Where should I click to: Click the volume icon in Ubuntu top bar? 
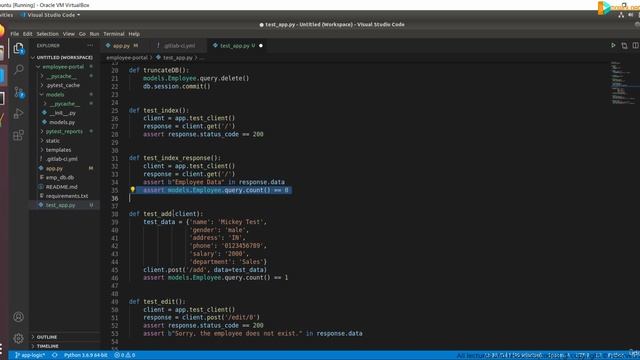click(x=631, y=15)
